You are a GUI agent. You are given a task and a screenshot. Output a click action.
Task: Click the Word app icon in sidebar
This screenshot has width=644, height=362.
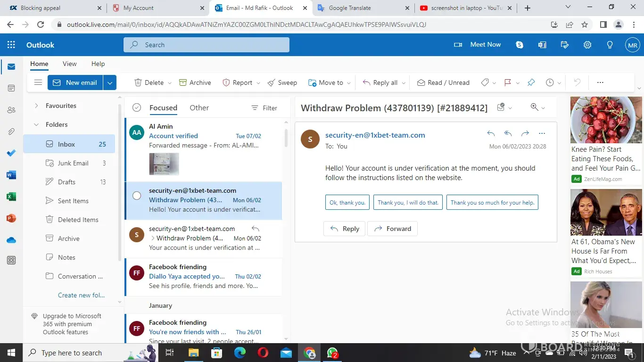click(11, 175)
